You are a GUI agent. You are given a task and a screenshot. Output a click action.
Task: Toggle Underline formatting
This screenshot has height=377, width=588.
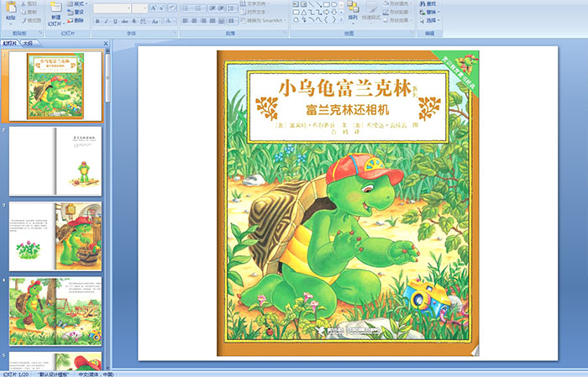[x=115, y=21]
